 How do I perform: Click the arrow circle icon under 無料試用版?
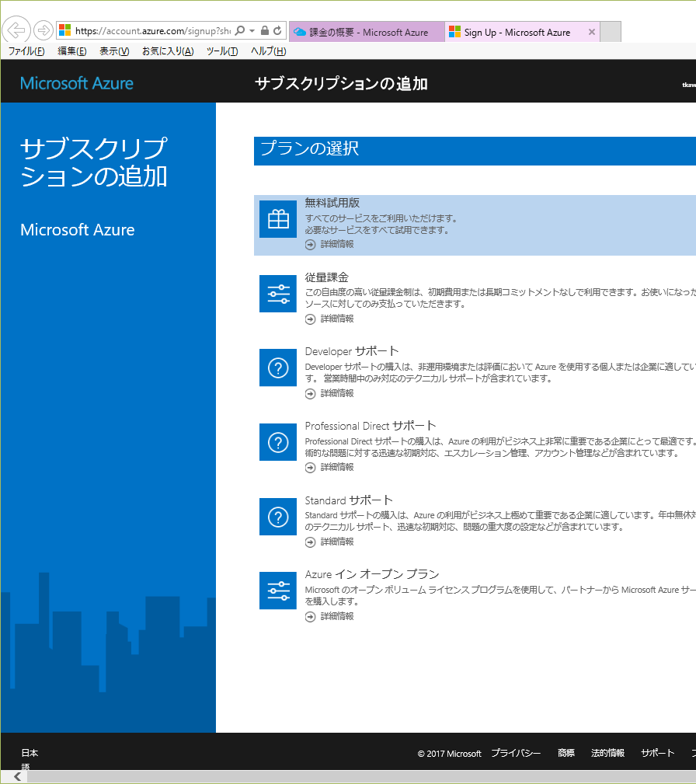[x=311, y=245]
